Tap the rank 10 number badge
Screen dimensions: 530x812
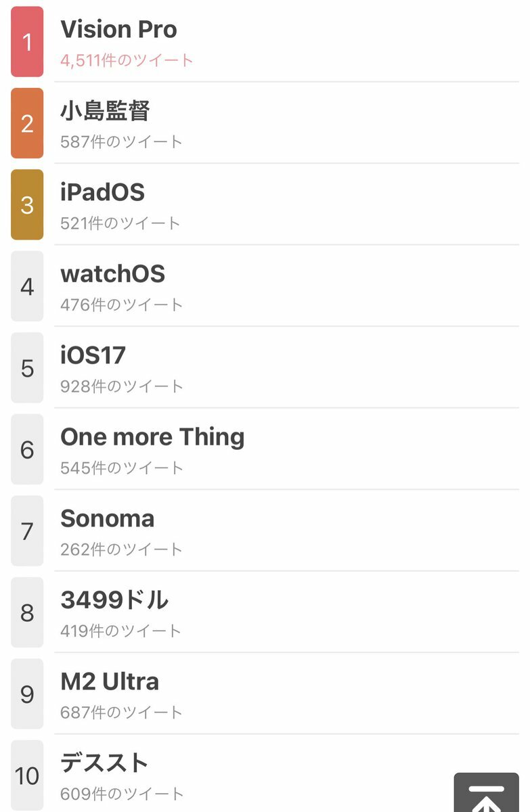tap(27, 775)
